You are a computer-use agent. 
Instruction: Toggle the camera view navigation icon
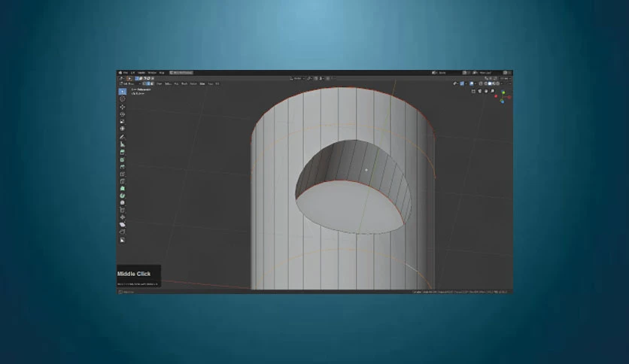pyautogui.click(x=479, y=91)
